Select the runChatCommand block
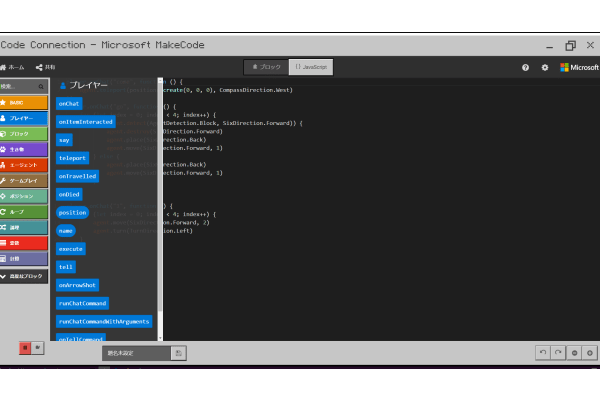The image size is (600, 400). 82,304
